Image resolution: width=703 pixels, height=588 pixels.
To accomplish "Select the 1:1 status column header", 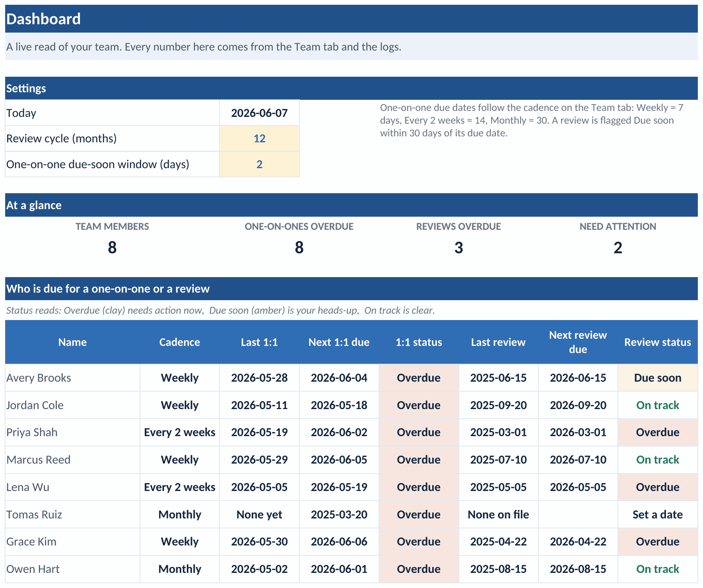I will point(419,342).
